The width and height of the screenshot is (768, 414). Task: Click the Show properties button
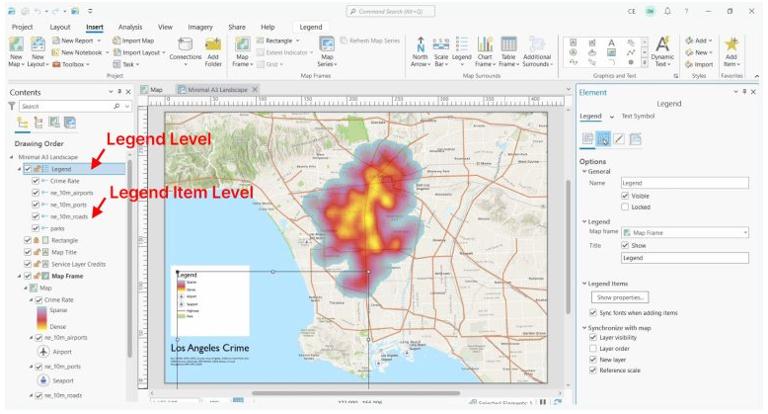pyautogui.click(x=620, y=297)
